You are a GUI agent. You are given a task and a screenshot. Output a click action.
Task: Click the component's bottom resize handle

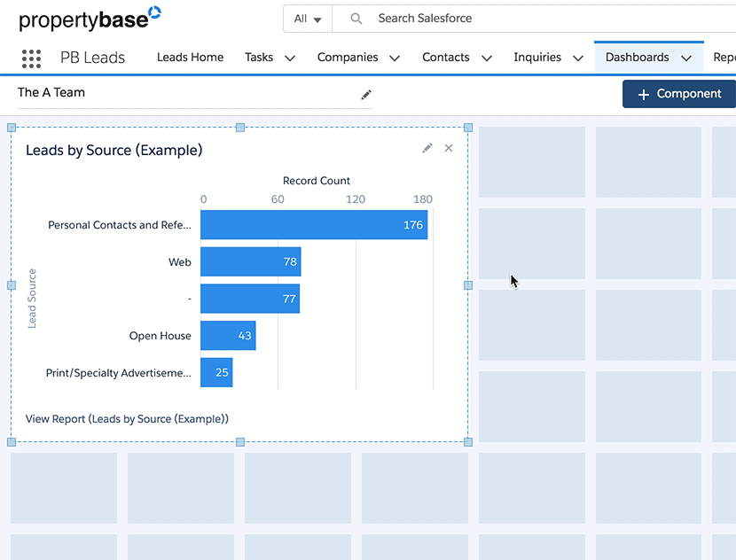(239, 441)
